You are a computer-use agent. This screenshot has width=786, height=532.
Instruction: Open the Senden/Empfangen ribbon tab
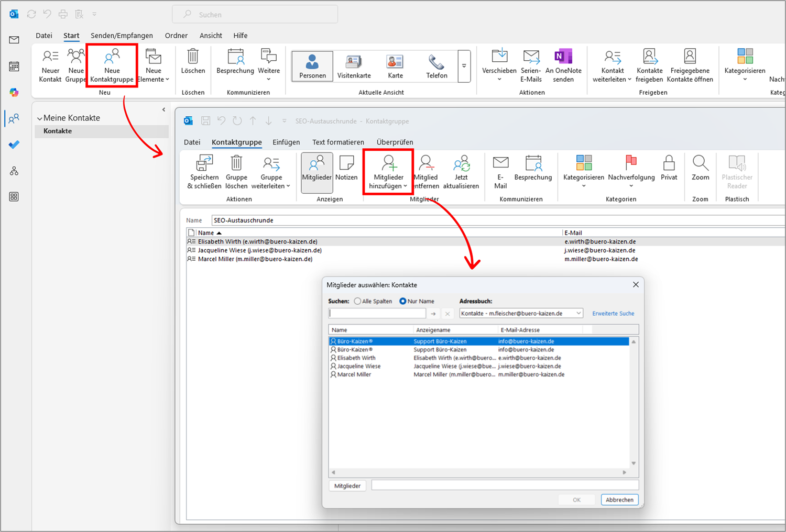[x=122, y=36]
